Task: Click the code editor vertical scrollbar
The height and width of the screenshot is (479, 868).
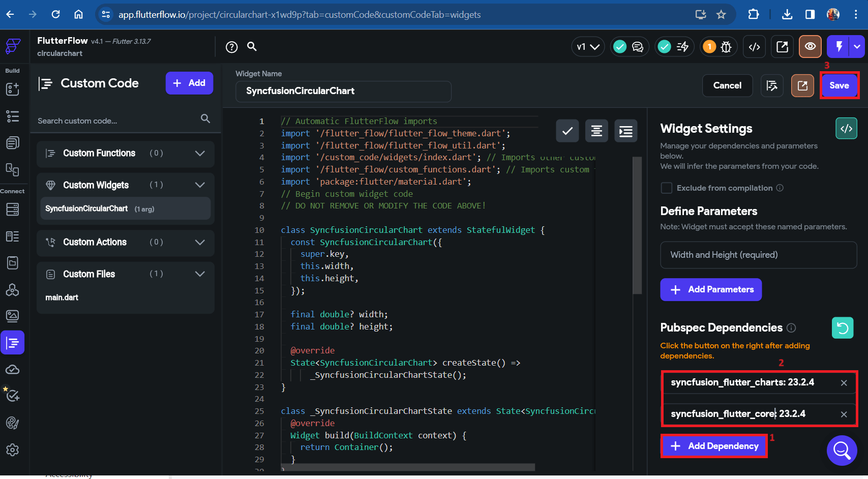Action: point(637,225)
